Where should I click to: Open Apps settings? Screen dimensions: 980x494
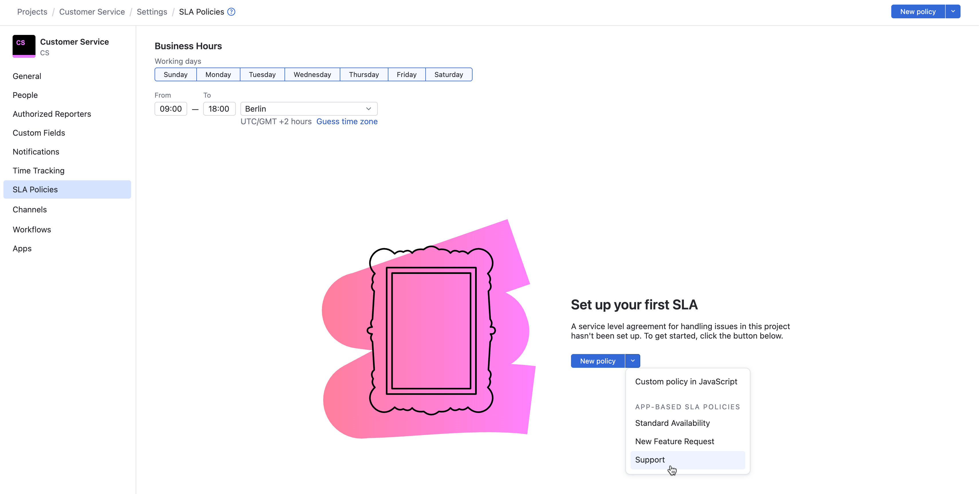67,248
